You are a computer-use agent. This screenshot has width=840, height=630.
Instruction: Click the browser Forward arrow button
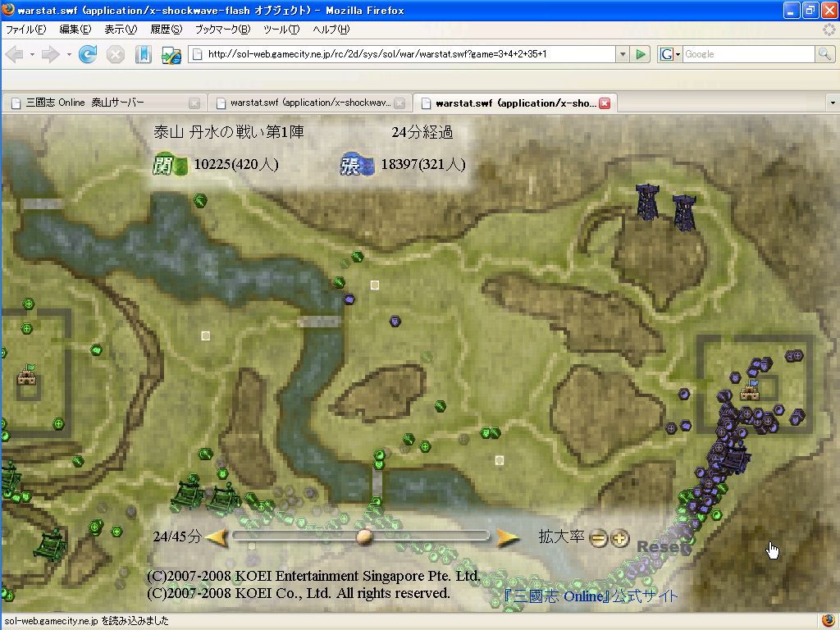tap(50, 54)
